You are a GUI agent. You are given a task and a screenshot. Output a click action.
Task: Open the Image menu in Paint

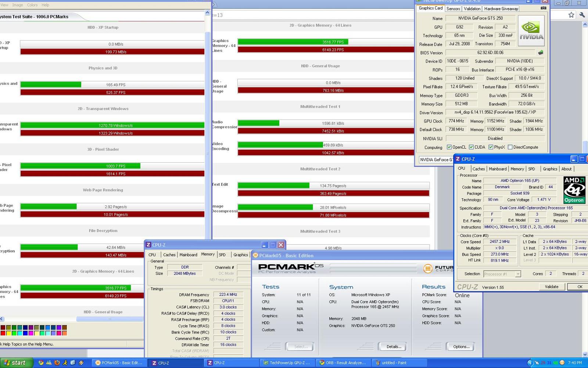[x=18, y=5]
